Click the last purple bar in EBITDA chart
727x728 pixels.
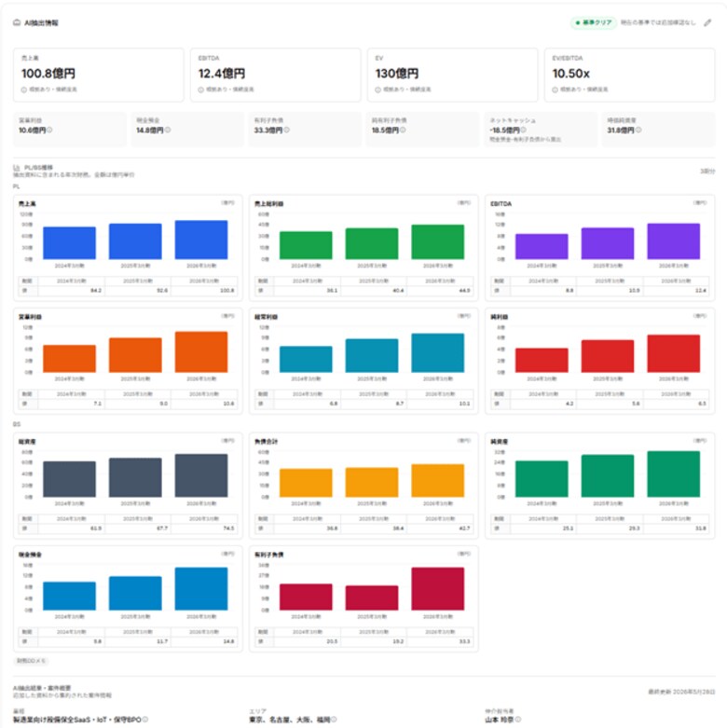click(673, 241)
